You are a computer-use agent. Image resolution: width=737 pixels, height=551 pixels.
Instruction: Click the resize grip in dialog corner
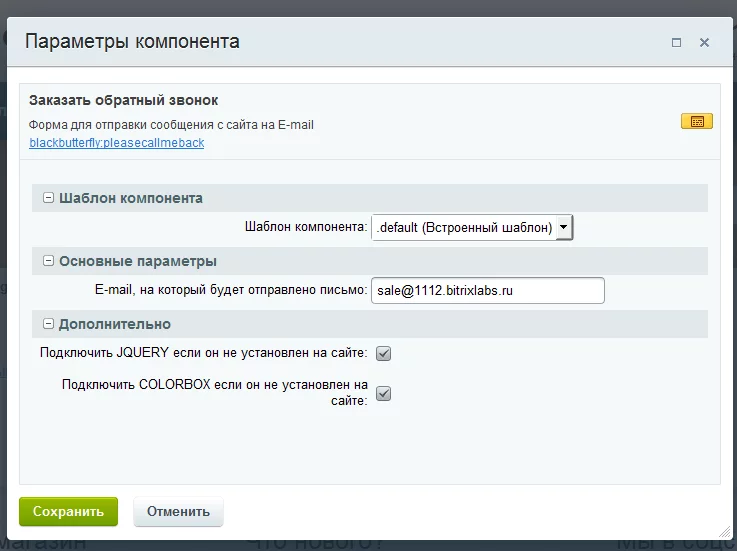pos(725,533)
